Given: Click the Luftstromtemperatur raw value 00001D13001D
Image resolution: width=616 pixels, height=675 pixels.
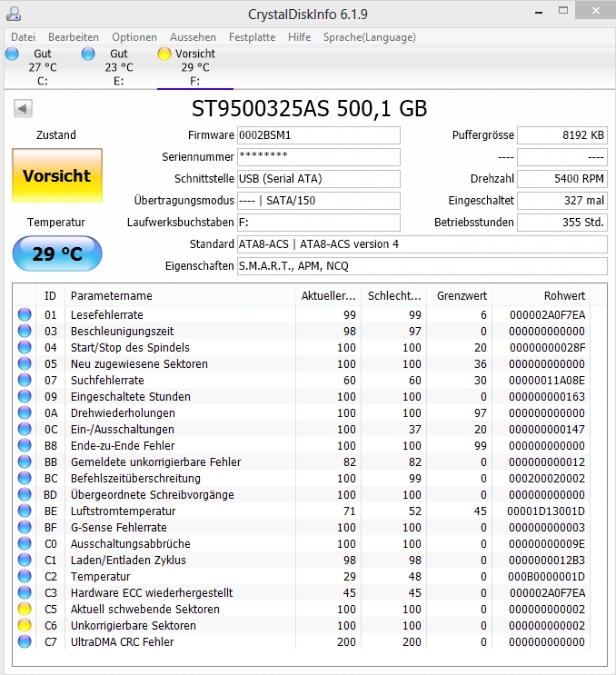Looking at the screenshot, I should click(x=546, y=511).
